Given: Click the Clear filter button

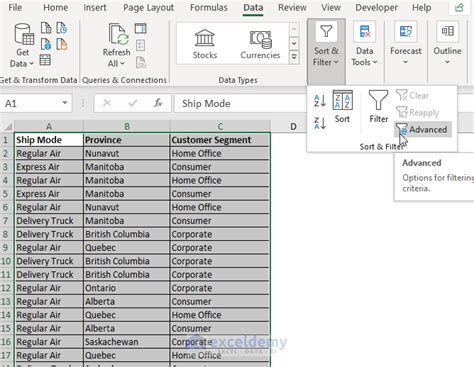Looking at the screenshot, I should pos(413,95).
